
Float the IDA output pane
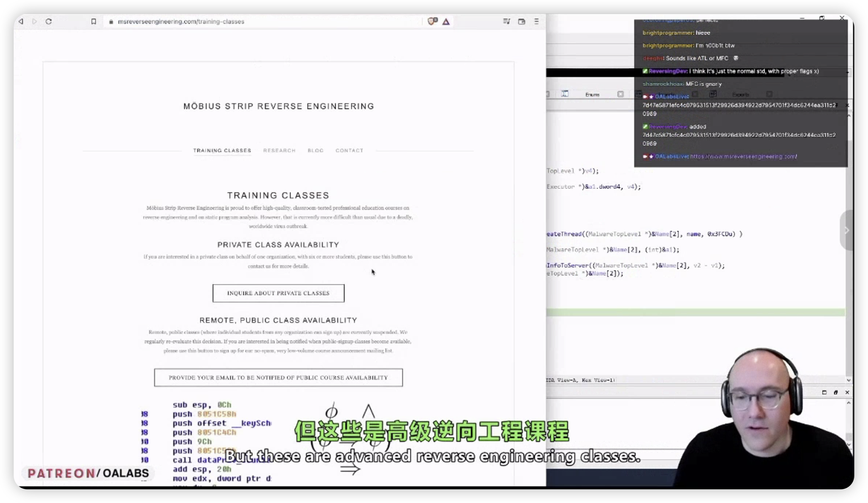836,392
